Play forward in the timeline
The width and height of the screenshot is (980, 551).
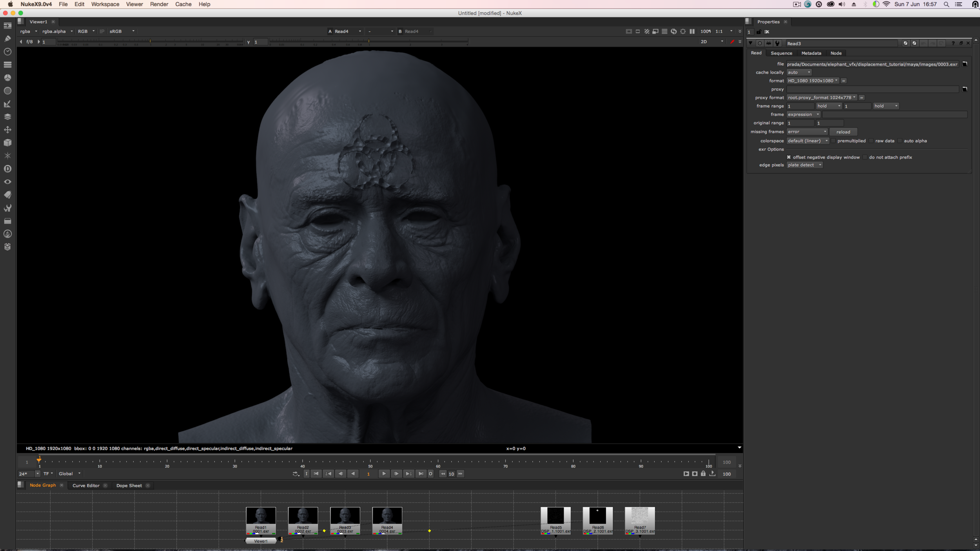[384, 474]
